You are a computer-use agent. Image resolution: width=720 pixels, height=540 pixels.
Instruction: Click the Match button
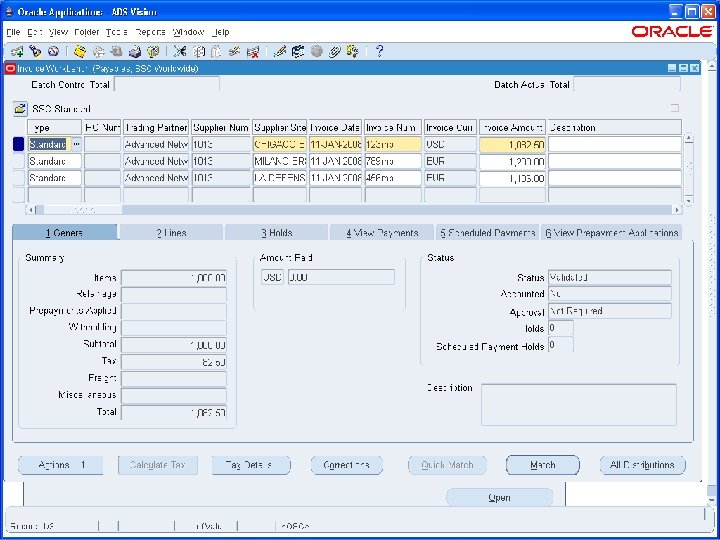(x=543, y=465)
